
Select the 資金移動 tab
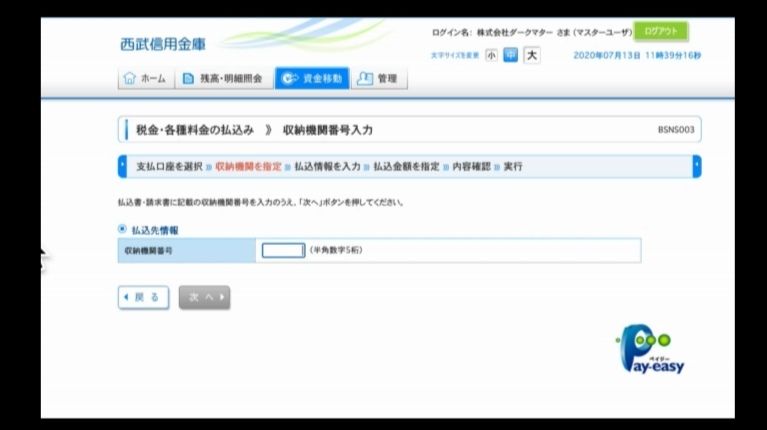tap(312, 79)
